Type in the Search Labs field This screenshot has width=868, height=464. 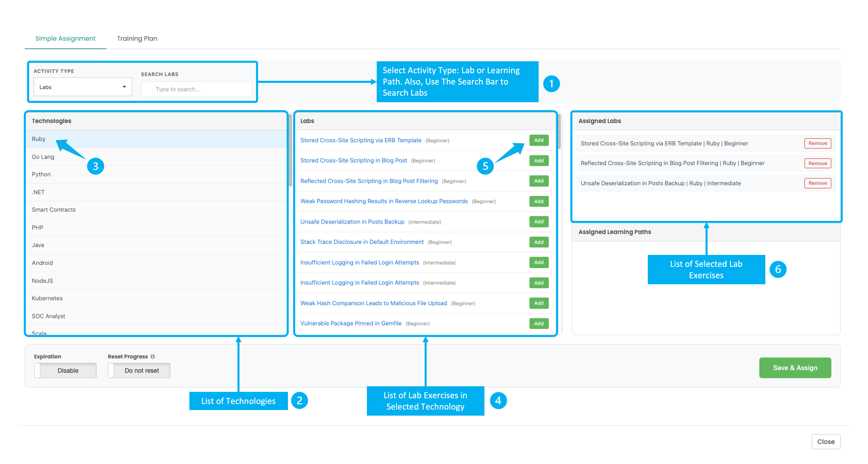(x=197, y=89)
